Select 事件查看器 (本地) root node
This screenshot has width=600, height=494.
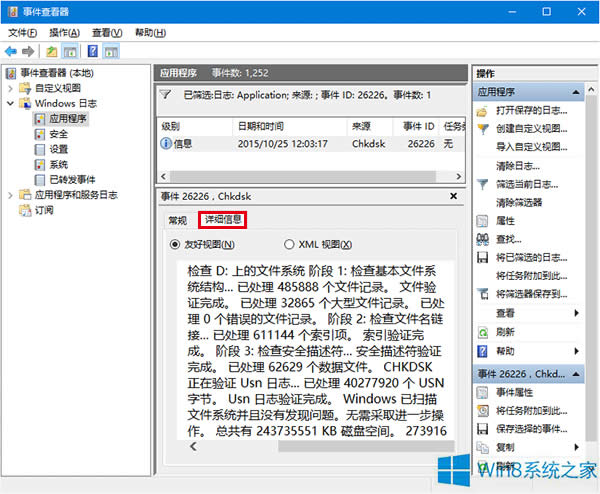point(57,73)
